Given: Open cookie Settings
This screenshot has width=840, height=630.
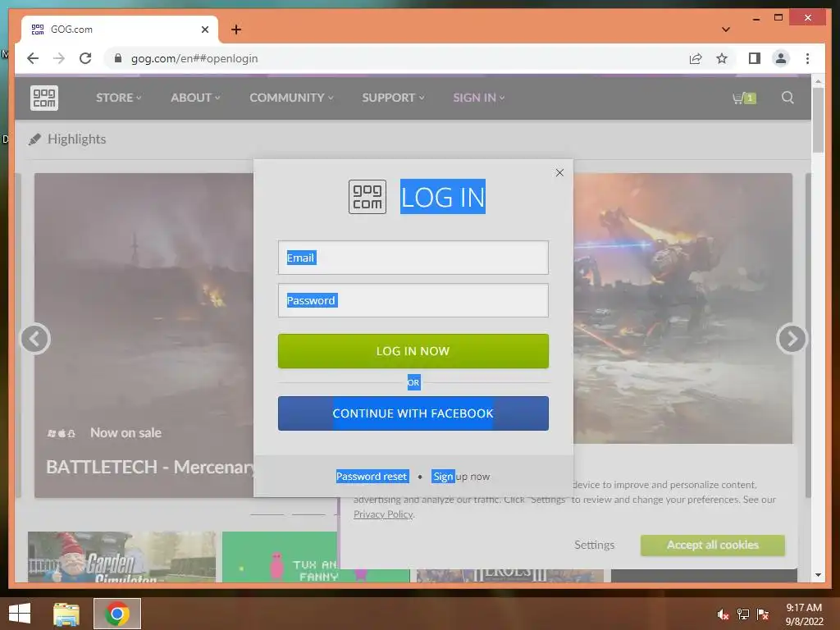Looking at the screenshot, I should [594, 545].
